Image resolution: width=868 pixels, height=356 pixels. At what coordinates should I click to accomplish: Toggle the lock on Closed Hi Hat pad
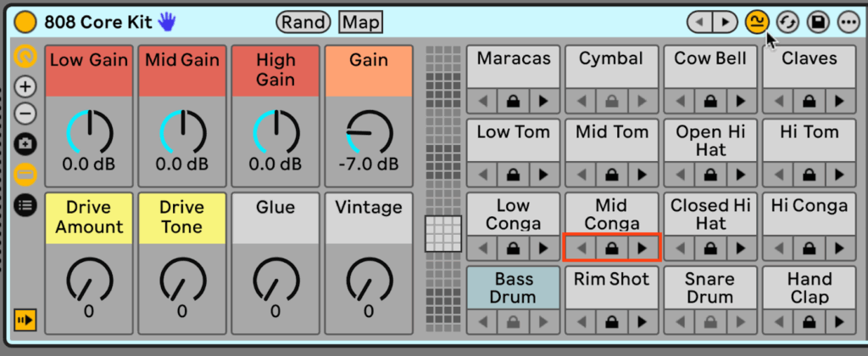(710, 248)
